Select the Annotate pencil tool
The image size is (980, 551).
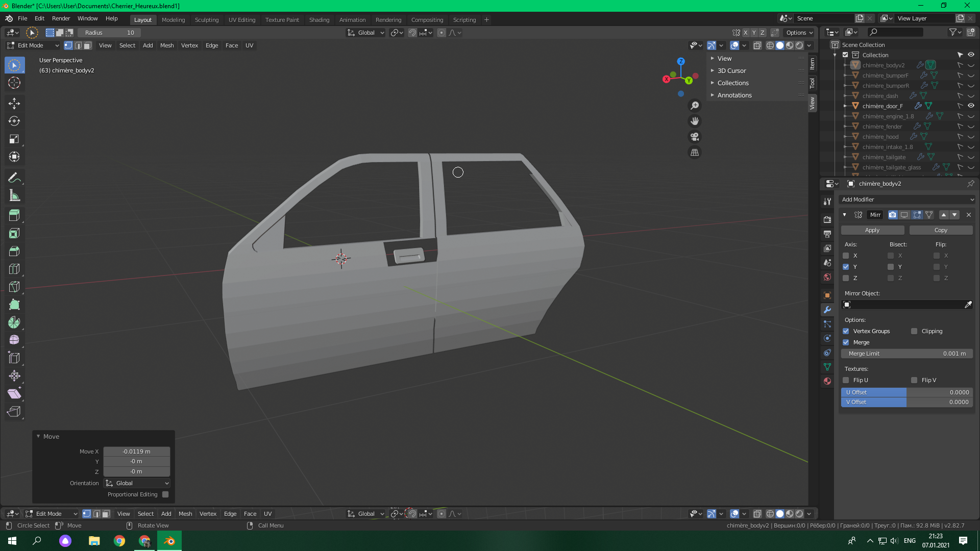coord(14,178)
